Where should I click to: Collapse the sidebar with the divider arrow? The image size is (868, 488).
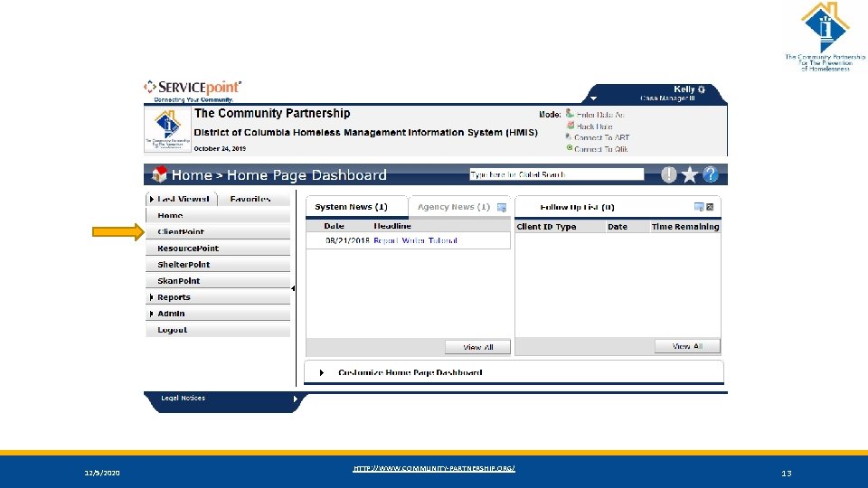293,288
